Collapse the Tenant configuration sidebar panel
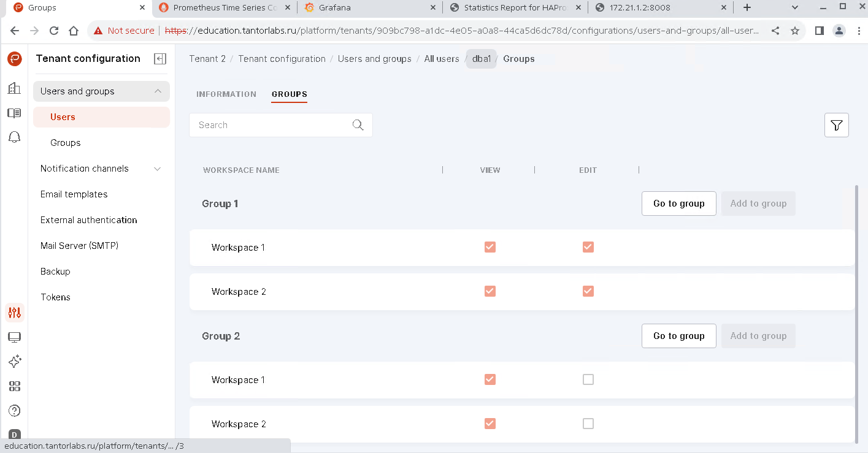The image size is (868, 453). point(160,59)
